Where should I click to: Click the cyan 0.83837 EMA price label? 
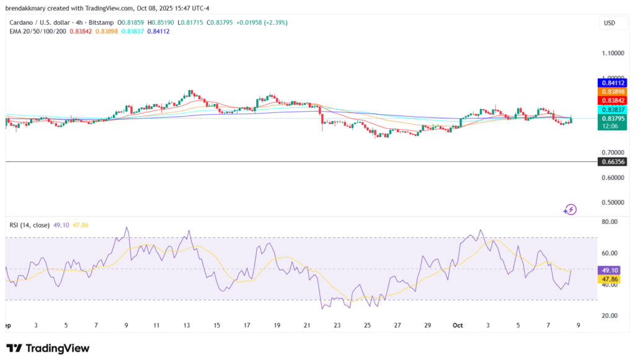click(x=612, y=109)
